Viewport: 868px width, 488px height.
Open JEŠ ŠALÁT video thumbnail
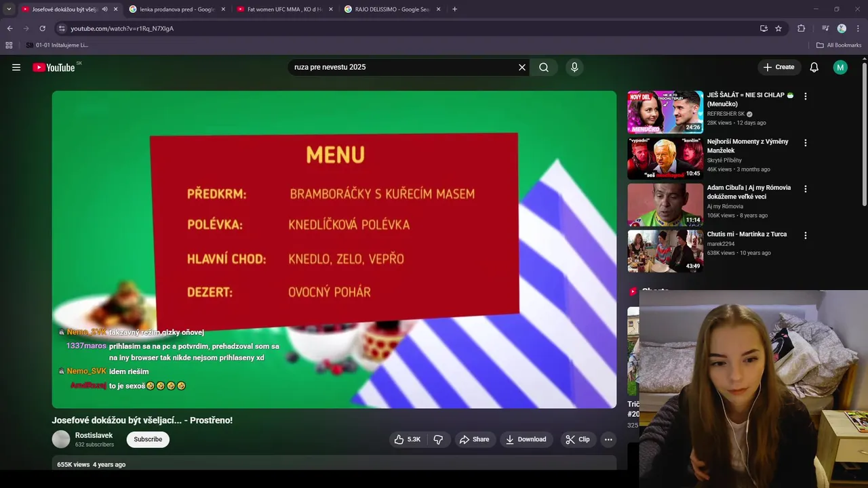665,112
